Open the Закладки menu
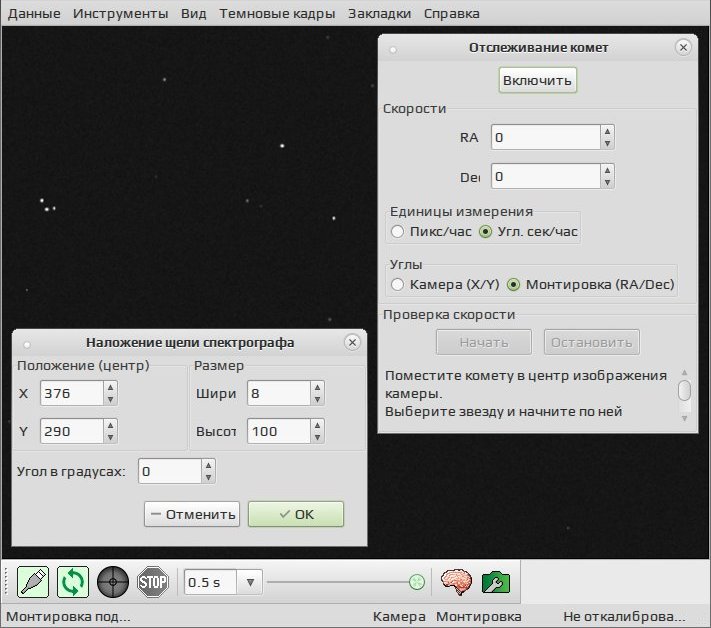711x628 pixels. (380, 14)
